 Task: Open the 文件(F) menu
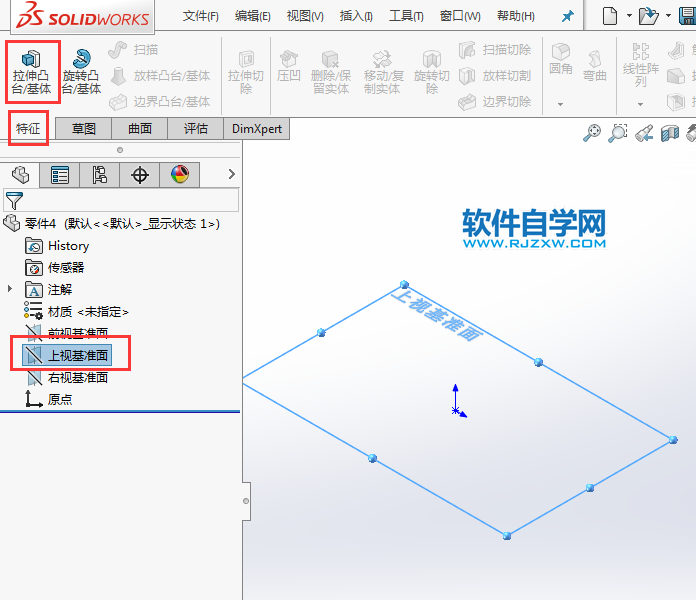pos(201,16)
